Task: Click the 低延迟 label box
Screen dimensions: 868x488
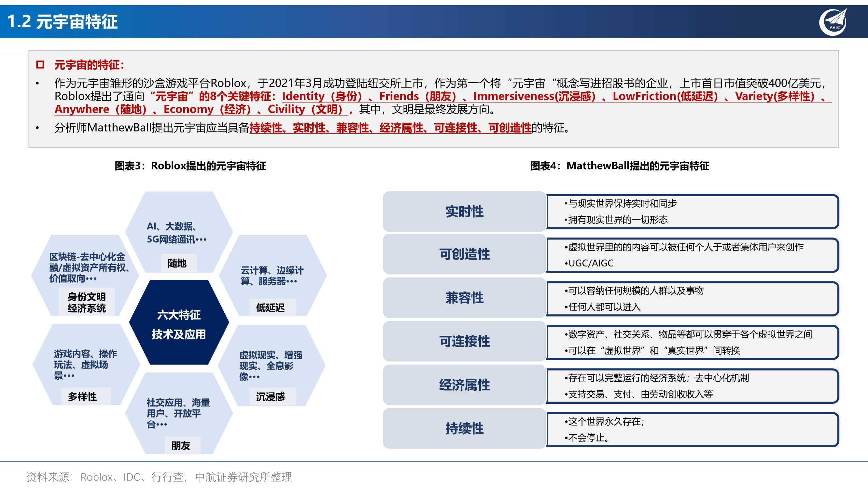Action: [x=272, y=307]
